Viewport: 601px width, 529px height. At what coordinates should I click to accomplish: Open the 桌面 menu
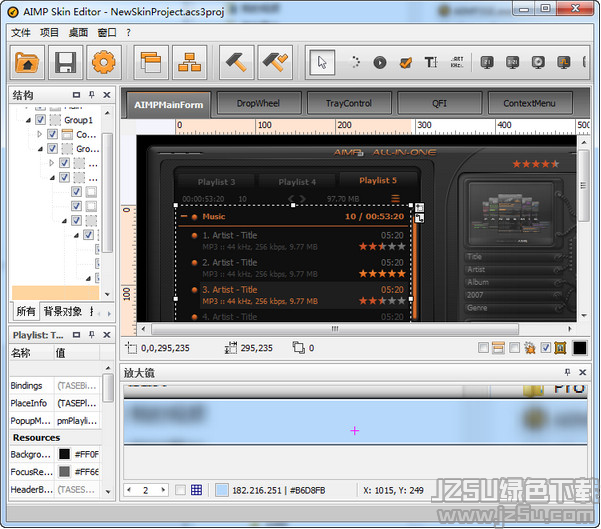click(x=78, y=33)
